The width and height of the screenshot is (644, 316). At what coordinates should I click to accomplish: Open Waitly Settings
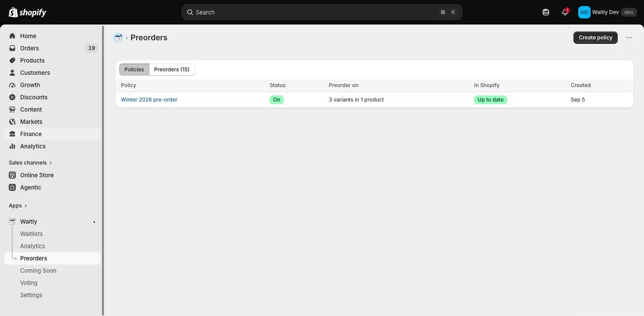(31, 295)
